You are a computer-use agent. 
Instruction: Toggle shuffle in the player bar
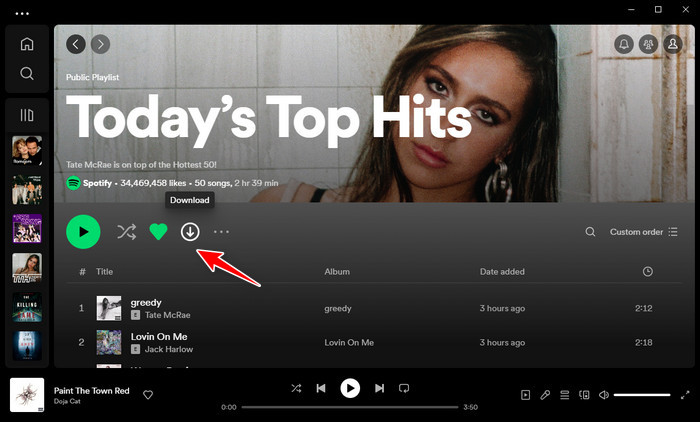coord(296,388)
